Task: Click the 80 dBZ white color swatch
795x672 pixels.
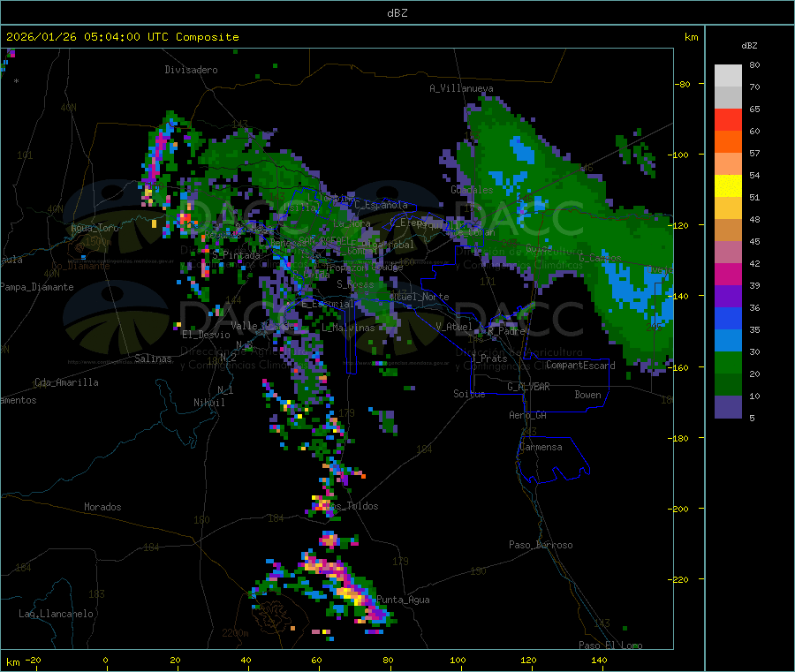Action: 728,76
